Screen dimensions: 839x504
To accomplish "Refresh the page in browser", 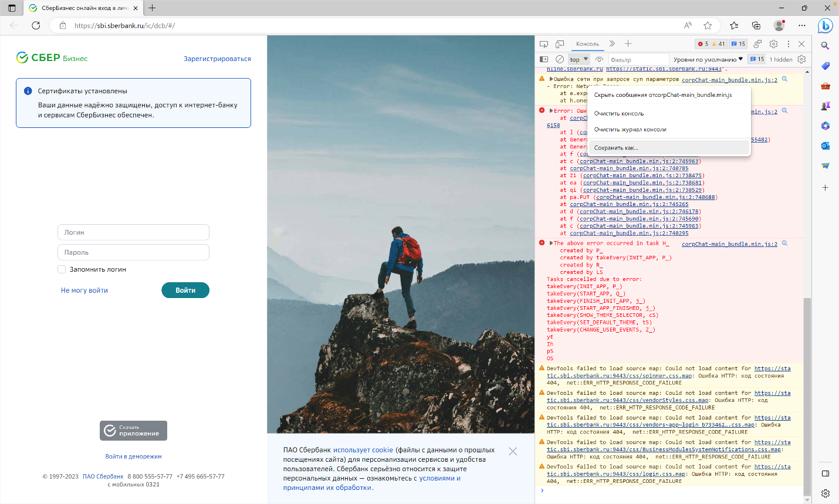I will (36, 25).
